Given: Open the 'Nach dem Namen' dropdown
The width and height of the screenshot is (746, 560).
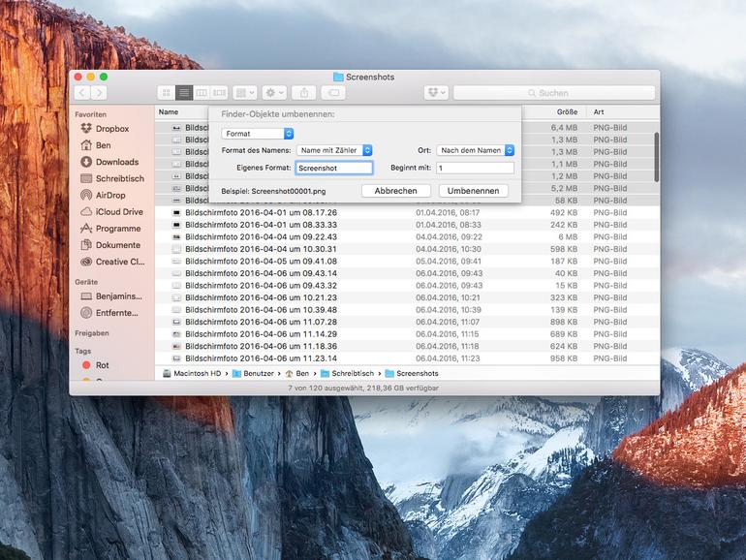Looking at the screenshot, I should tap(476, 150).
